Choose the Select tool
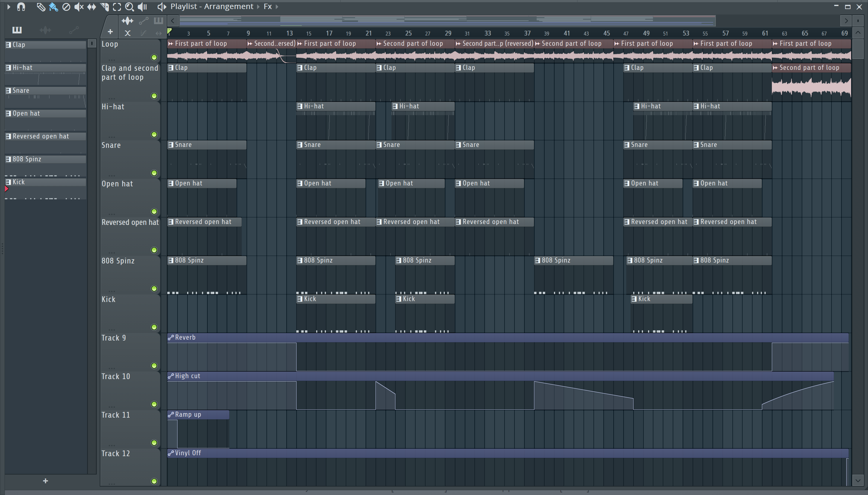 pyautogui.click(x=117, y=7)
